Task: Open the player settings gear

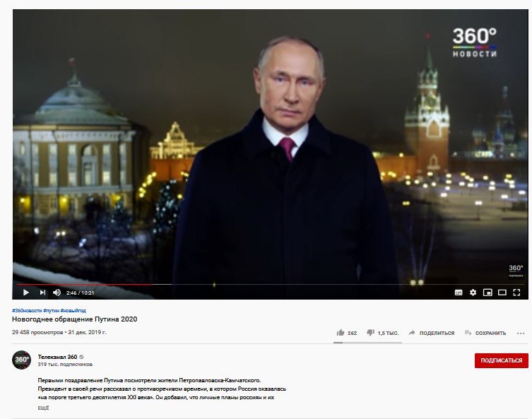Action: tap(473, 293)
